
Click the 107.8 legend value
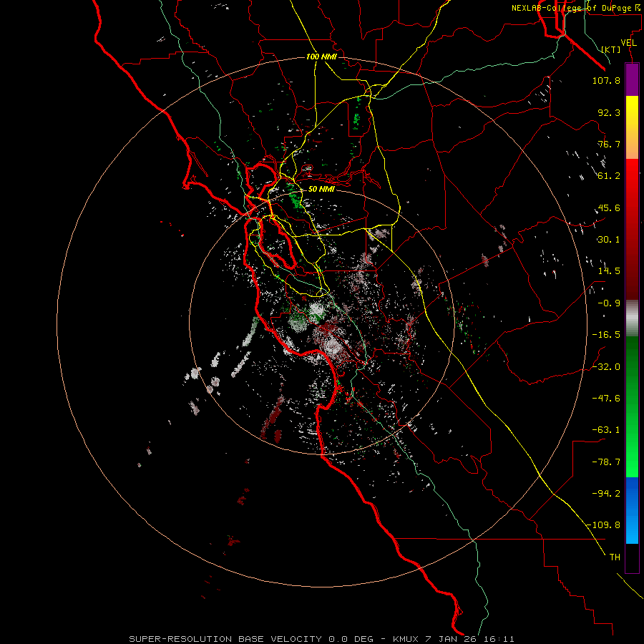point(606,80)
